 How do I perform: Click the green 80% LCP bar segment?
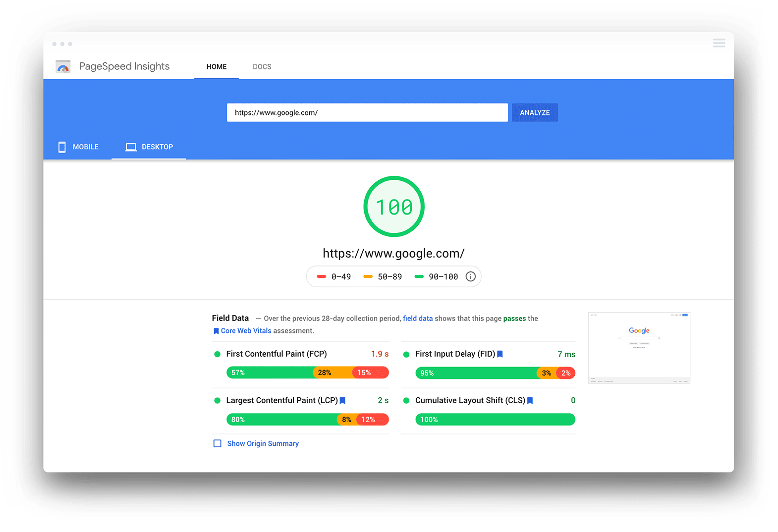point(282,420)
